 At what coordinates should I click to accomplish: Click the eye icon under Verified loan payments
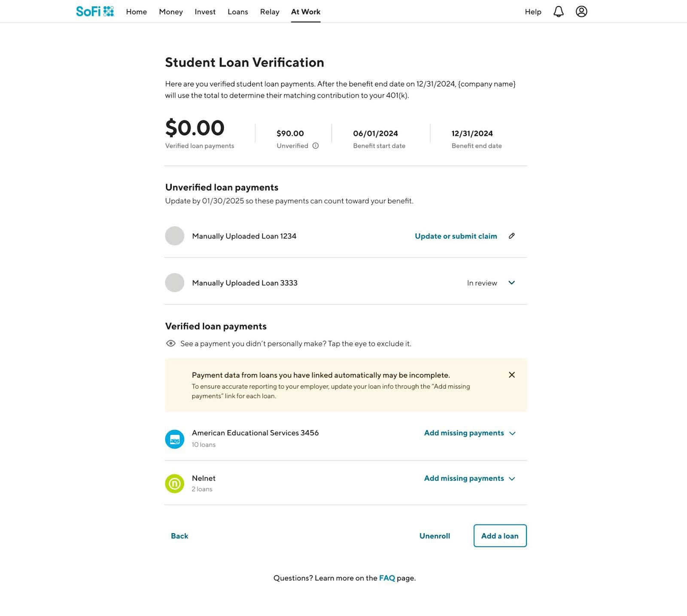pyautogui.click(x=171, y=343)
